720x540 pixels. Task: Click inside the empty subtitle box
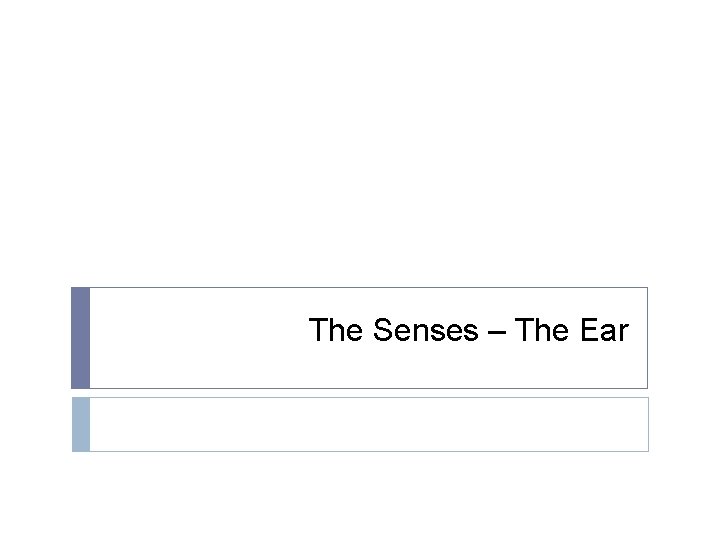pyautogui.click(x=368, y=424)
